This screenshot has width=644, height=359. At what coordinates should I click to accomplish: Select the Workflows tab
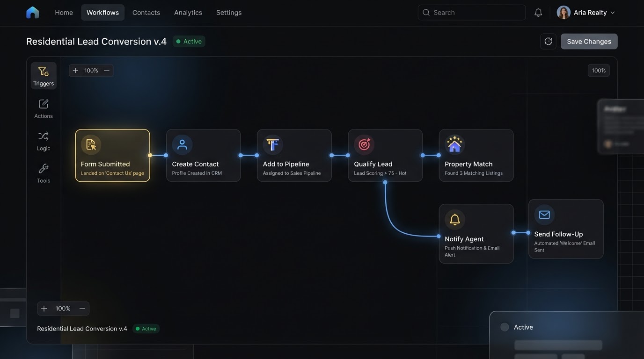[x=102, y=13]
